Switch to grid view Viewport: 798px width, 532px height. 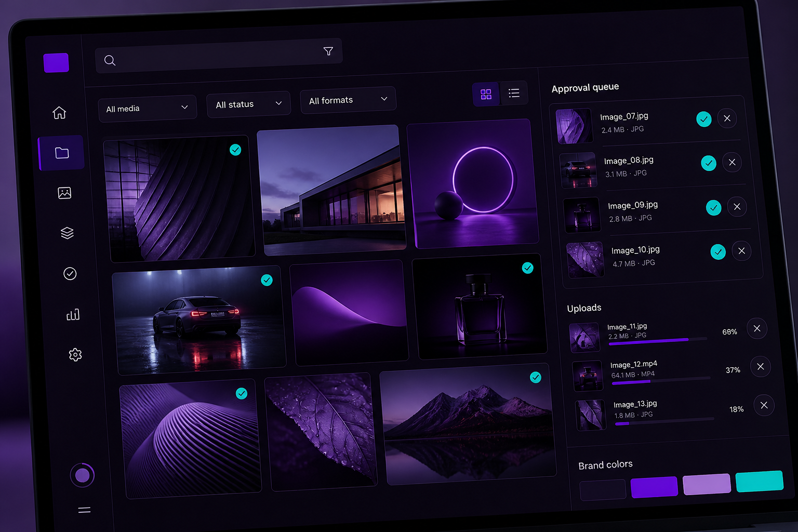tap(486, 94)
